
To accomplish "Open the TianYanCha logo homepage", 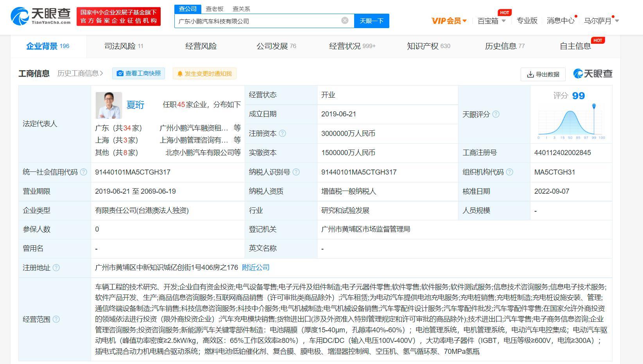I will 41,16.
